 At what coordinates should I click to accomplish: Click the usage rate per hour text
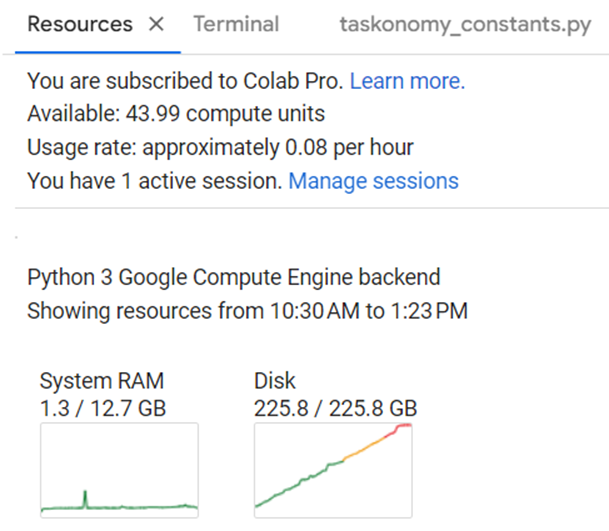[220, 148]
